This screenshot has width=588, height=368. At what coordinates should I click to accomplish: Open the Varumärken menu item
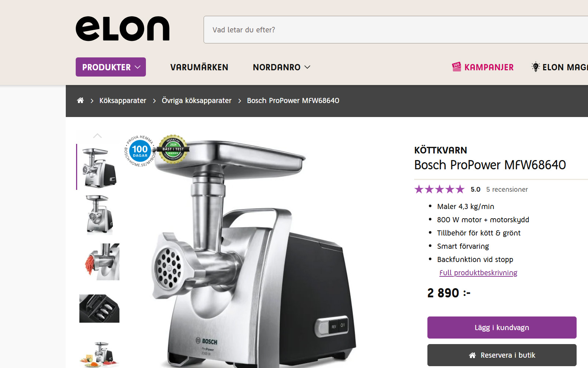click(199, 67)
